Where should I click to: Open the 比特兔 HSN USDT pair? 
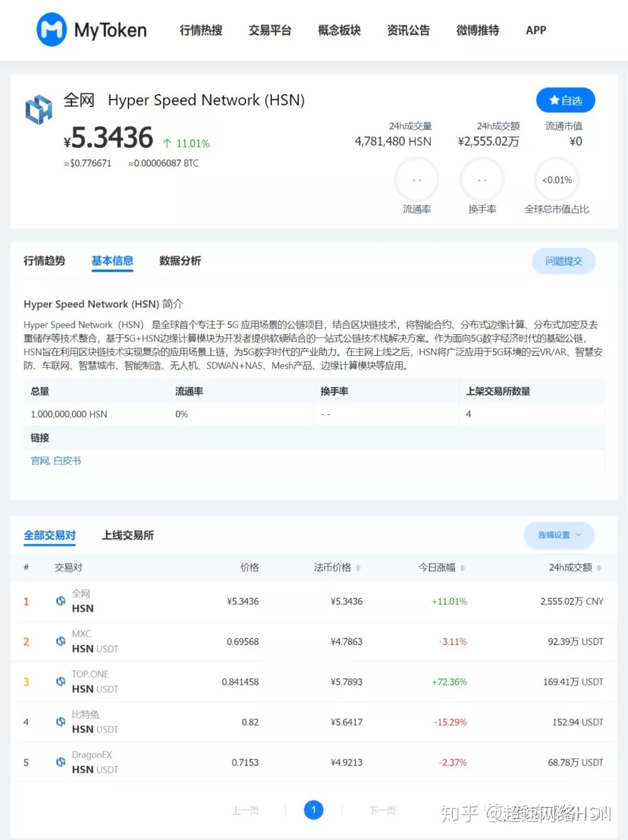95,721
